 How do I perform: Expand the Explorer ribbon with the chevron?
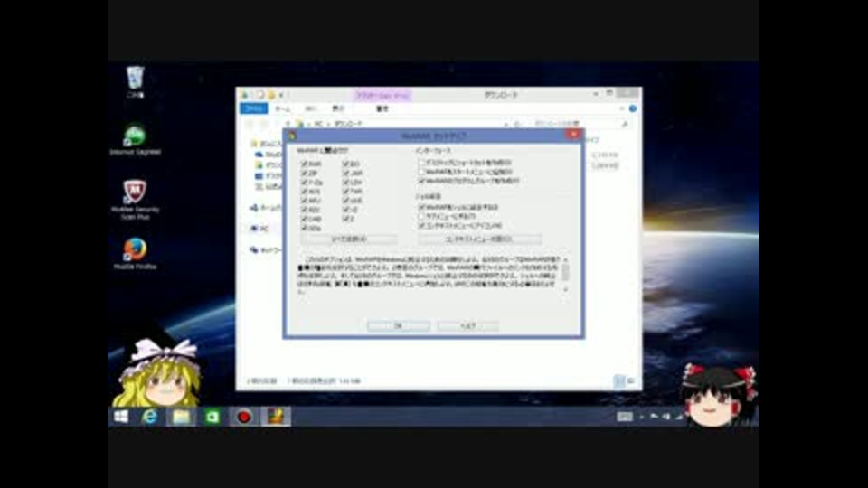pyautogui.click(x=621, y=108)
